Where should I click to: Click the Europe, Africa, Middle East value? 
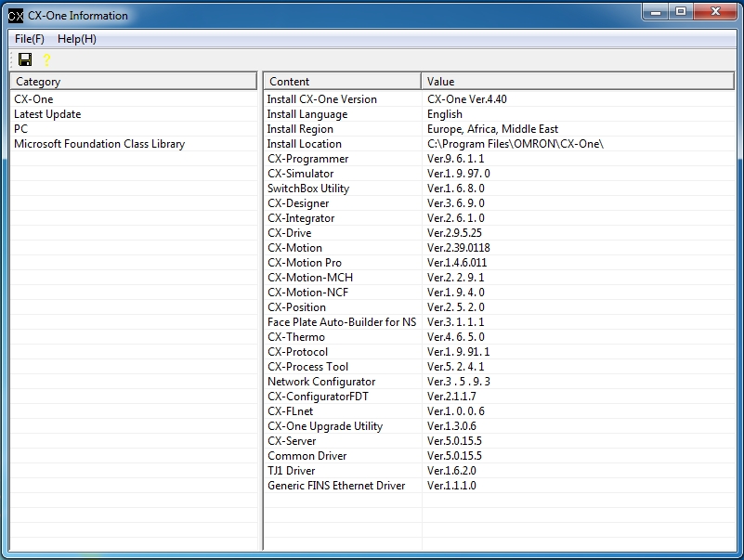pos(492,128)
